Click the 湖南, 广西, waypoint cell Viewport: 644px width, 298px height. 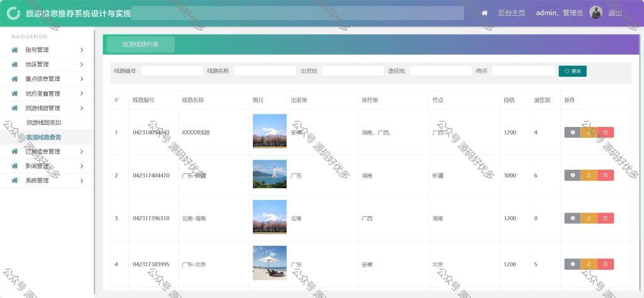[x=376, y=133]
